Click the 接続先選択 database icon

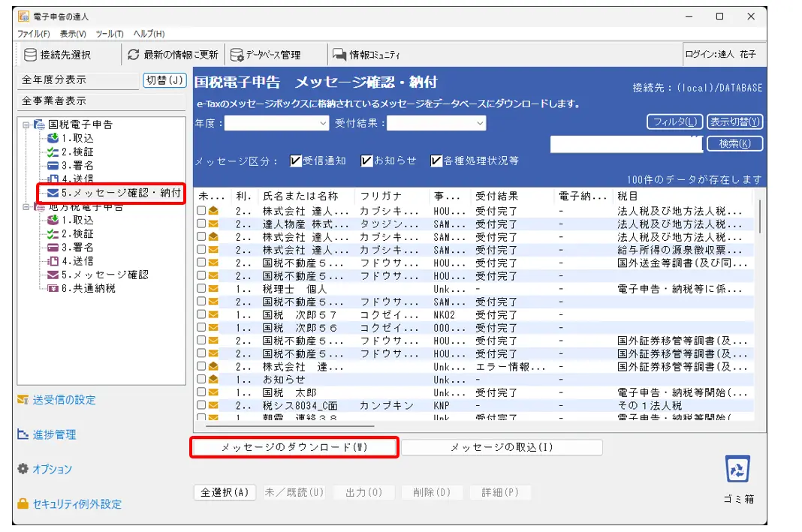point(30,55)
